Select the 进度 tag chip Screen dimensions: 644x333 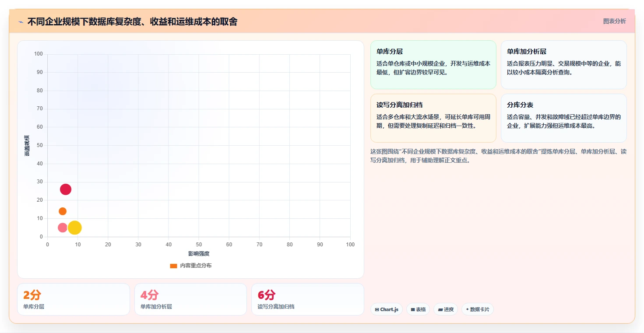(x=446, y=309)
